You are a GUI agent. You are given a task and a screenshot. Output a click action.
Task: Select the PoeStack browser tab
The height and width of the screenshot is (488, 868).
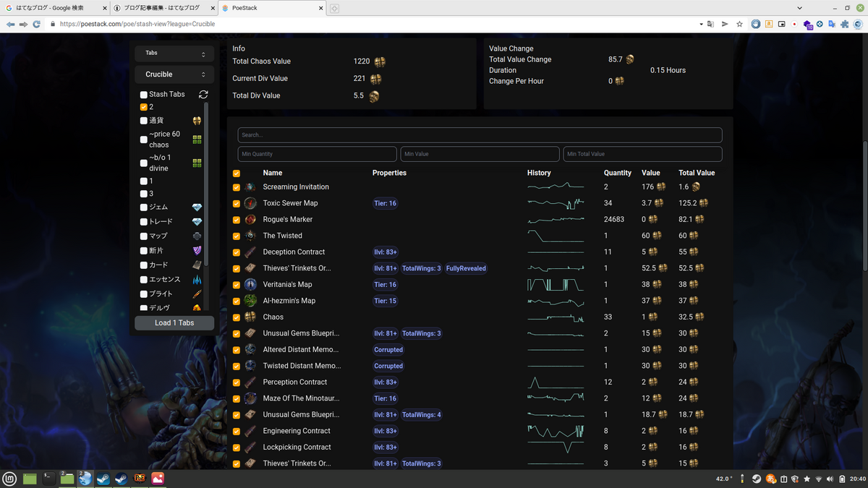click(x=271, y=8)
